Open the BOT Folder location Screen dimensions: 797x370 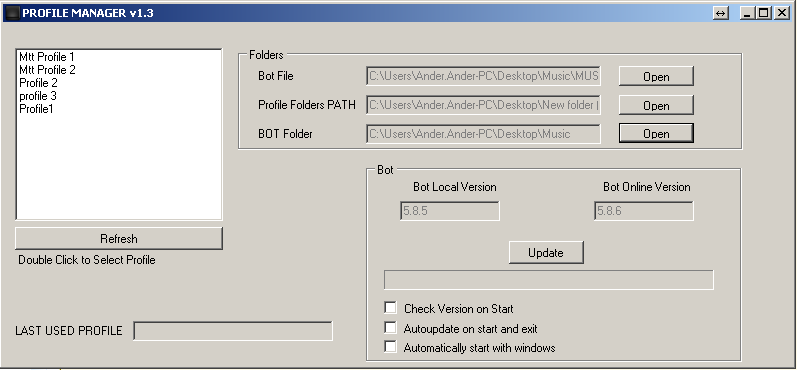tap(656, 133)
